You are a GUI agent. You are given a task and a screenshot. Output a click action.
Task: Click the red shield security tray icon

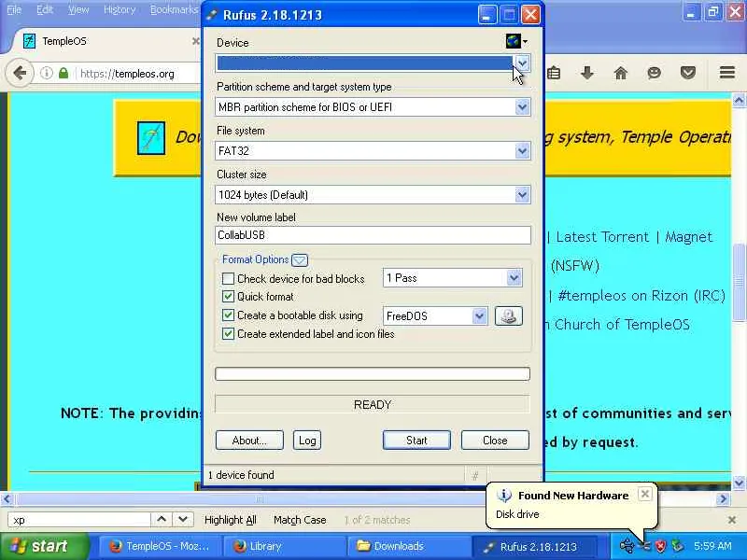pos(660,546)
